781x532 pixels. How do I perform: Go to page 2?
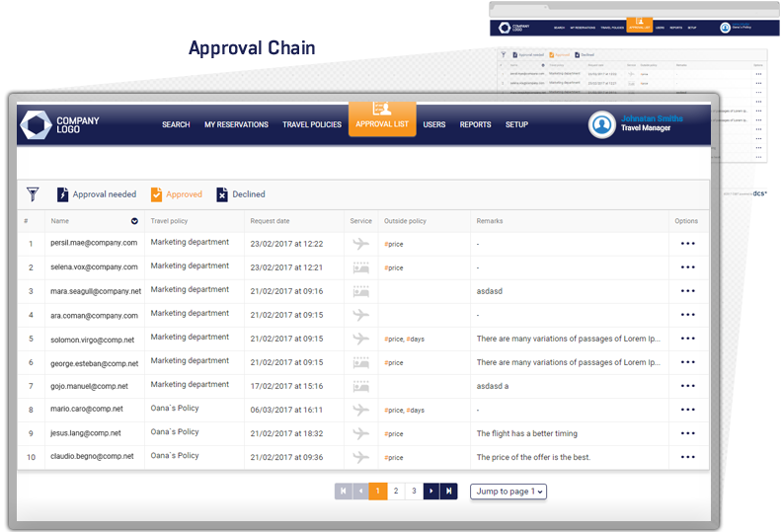(396, 491)
